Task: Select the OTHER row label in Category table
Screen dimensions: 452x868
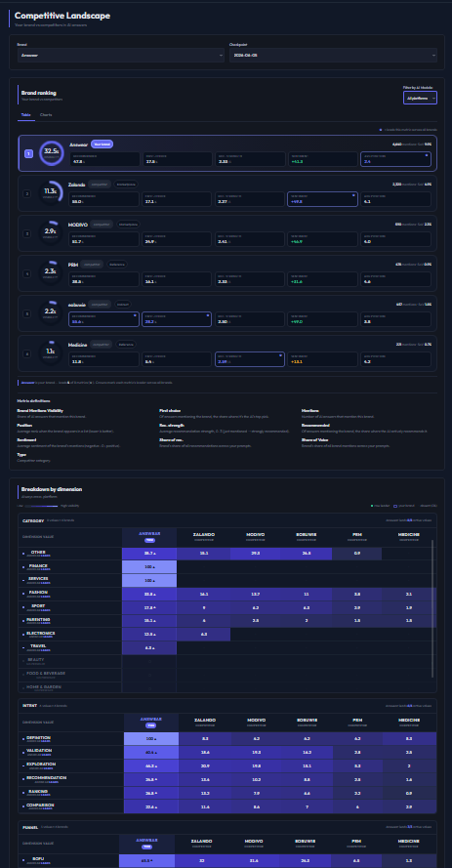Action: click(x=38, y=552)
